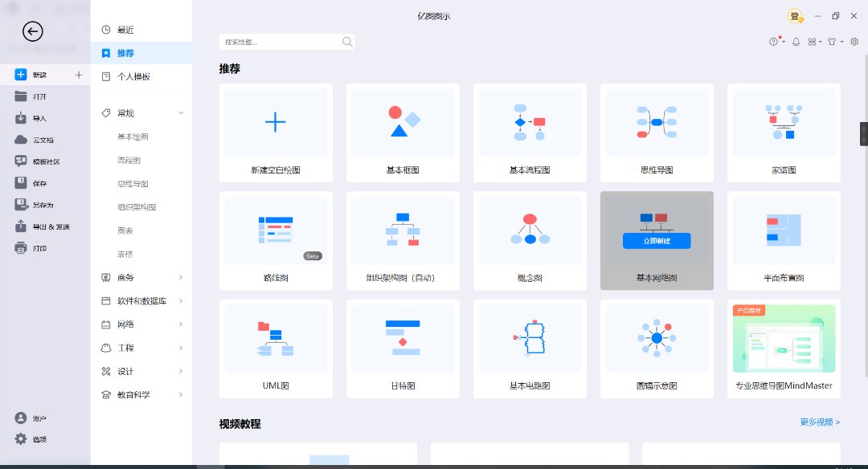
Task: Expand the 软件和数据库 category
Action: (181, 301)
